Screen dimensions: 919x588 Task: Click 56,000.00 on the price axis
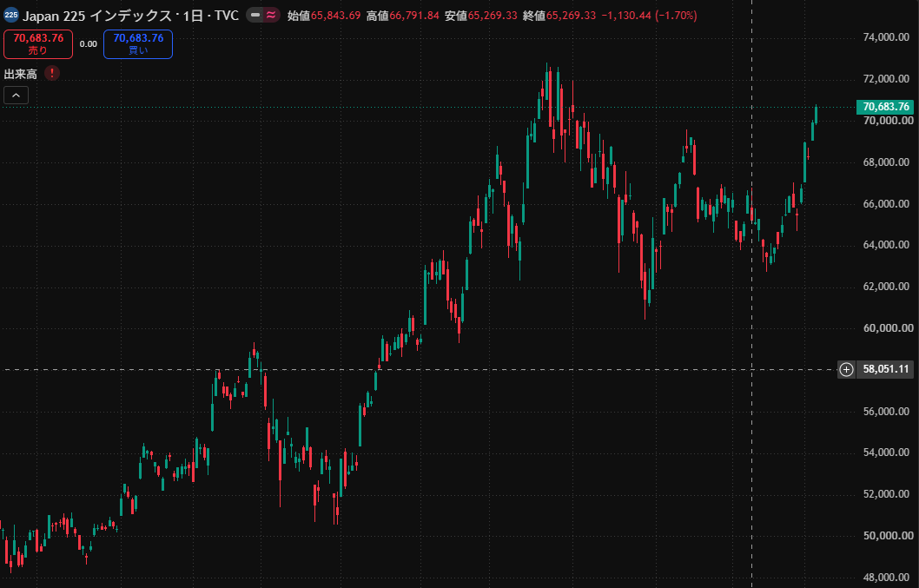(x=888, y=412)
